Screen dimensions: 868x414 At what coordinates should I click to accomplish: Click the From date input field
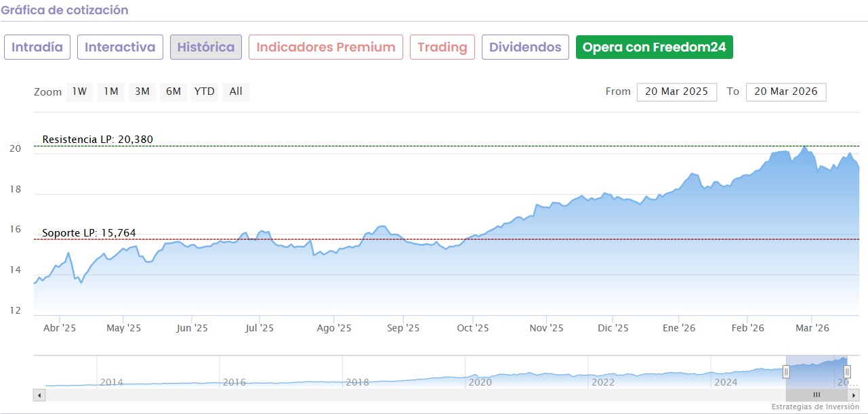tap(676, 92)
